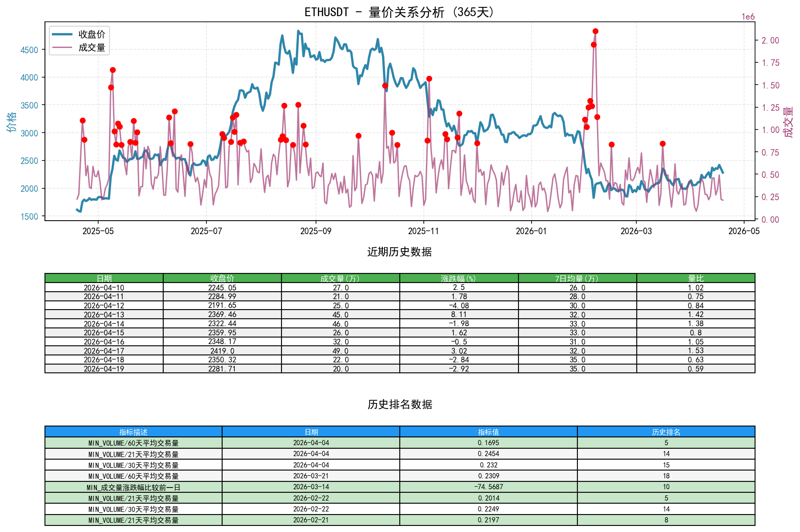The width and height of the screenshot is (800, 532).
Task: Click the 指标值 column header
Action: (x=488, y=432)
